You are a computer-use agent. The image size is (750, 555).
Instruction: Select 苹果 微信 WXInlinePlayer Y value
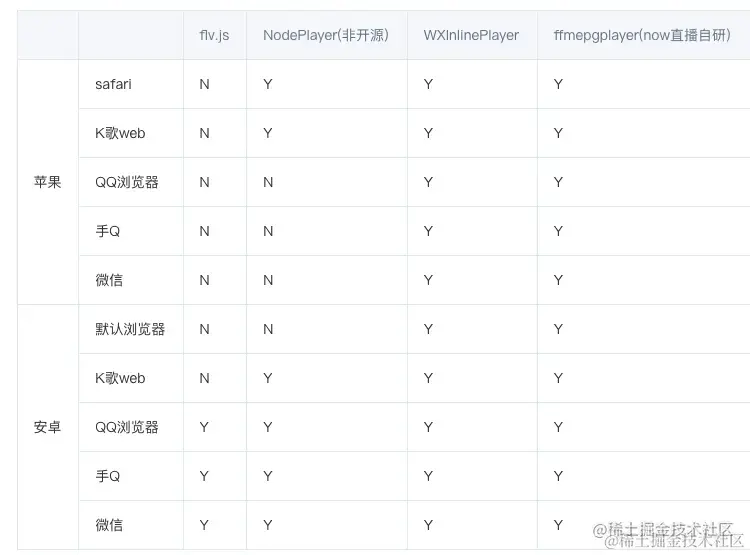pyautogui.click(x=428, y=280)
